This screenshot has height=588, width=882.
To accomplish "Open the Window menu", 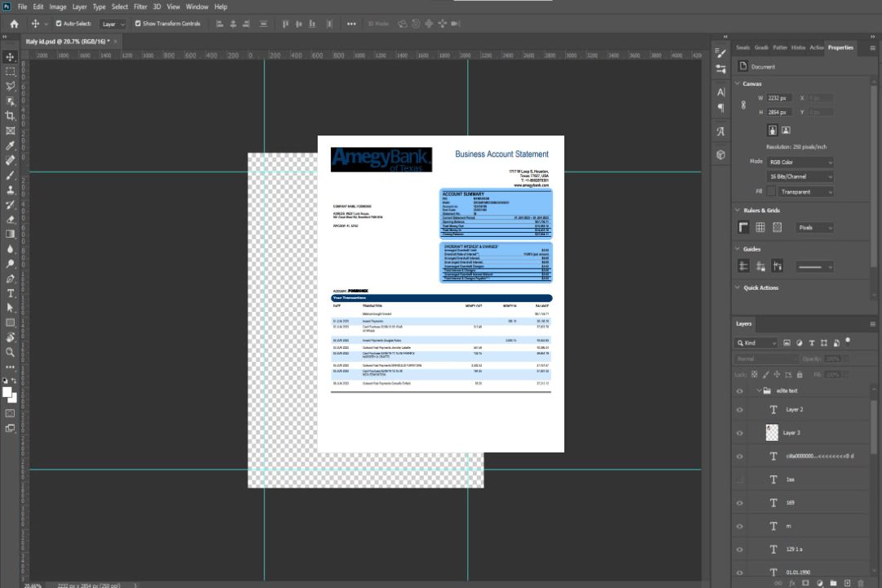I will tap(197, 7).
